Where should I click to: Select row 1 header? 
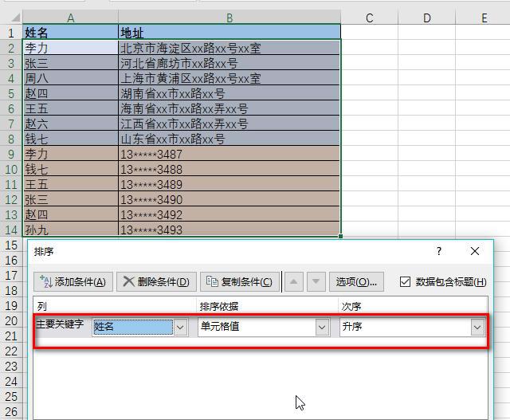(x=11, y=33)
